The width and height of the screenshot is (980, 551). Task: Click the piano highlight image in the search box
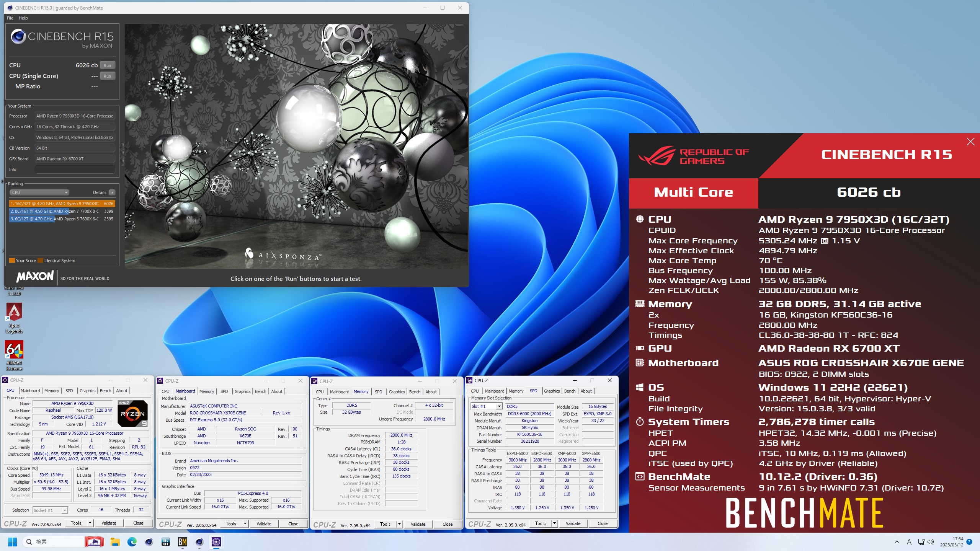(94, 542)
